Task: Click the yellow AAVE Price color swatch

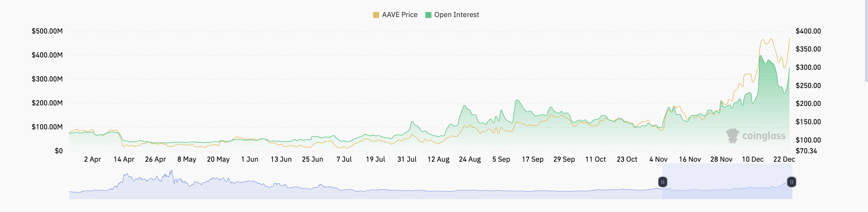Action: point(376,15)
